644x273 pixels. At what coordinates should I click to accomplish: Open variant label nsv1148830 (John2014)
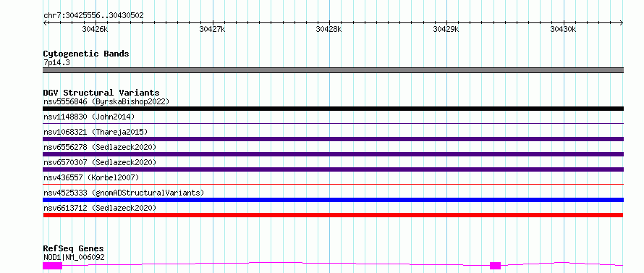point(89,117)
